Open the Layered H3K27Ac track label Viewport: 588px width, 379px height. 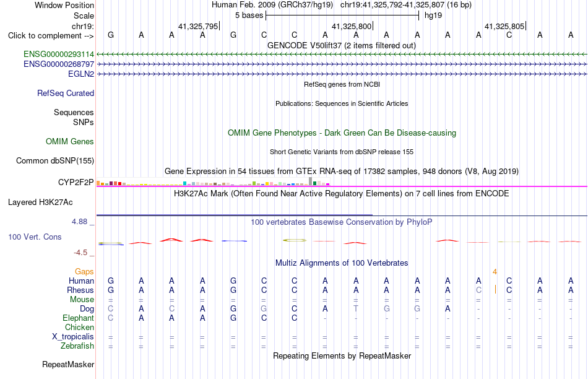click(40, 203)
